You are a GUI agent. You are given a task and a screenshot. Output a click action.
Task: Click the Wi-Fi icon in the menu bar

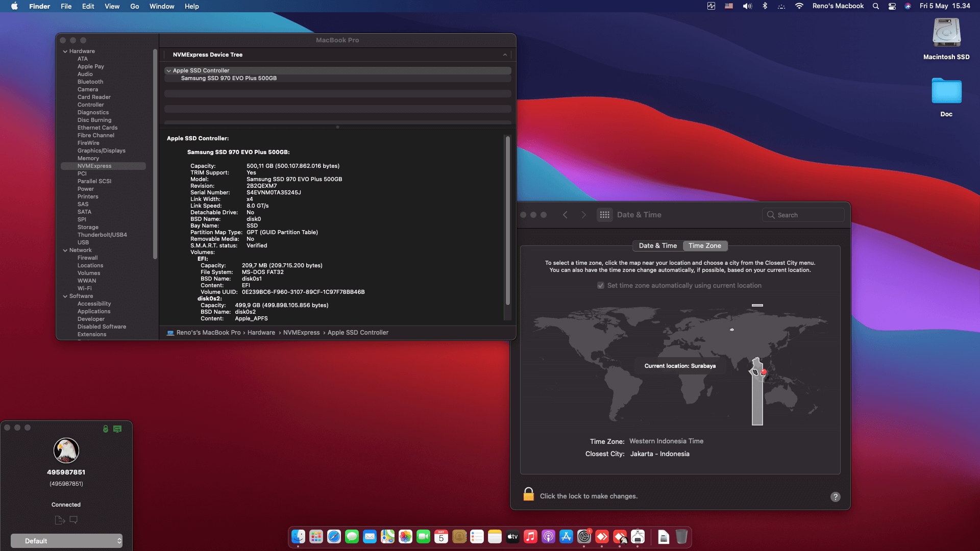[x=800, y=6]
